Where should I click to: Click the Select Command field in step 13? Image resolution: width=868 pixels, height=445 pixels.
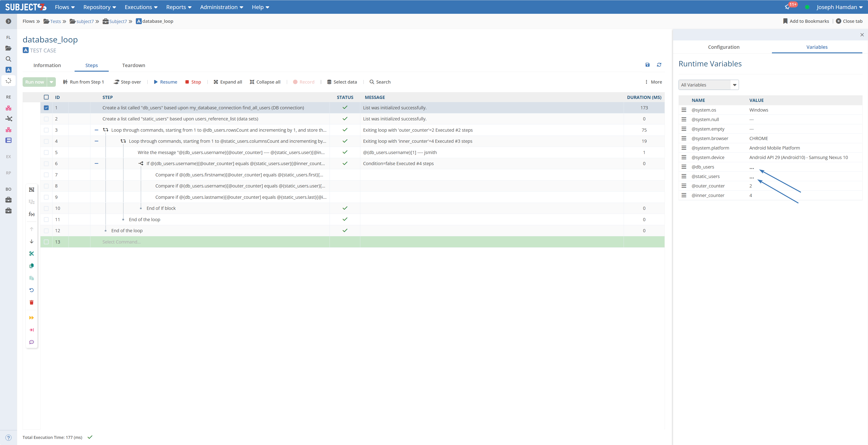tap(122, 242)
